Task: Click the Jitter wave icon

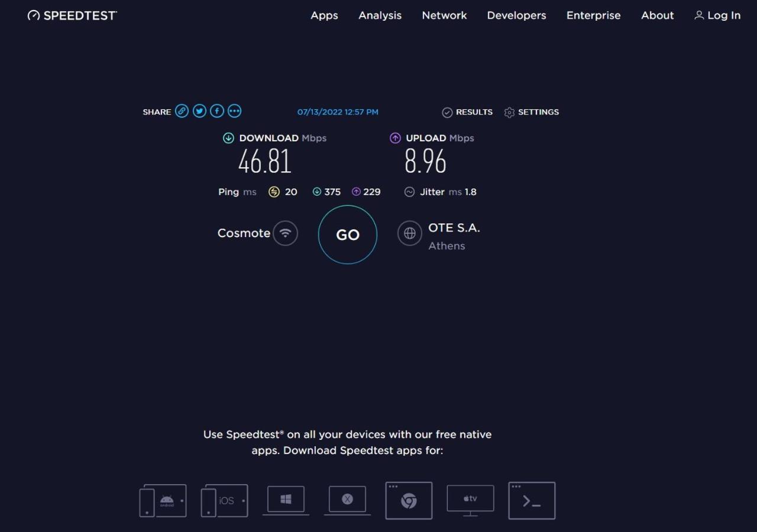Action: [409, 192]
